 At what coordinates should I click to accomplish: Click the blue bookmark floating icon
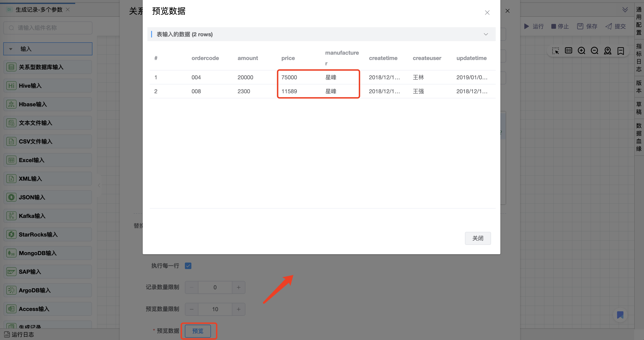[x=620, y=315]
